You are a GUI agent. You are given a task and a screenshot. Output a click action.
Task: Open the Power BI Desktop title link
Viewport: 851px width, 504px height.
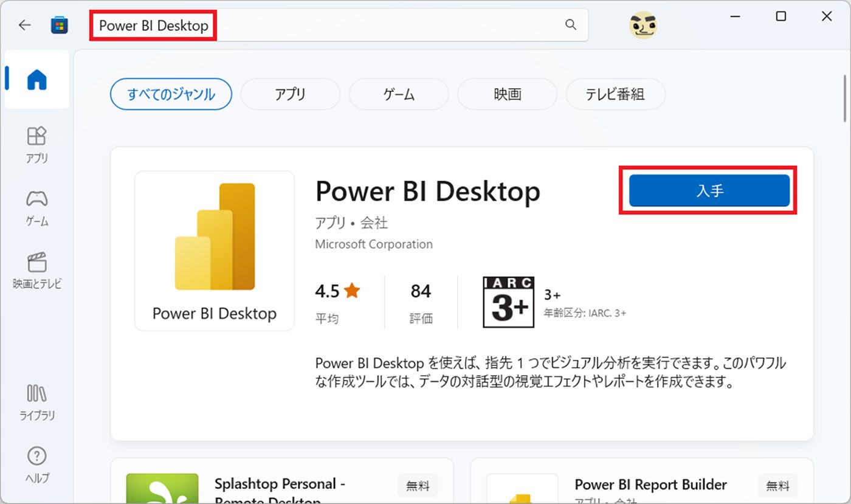(428, 192)
